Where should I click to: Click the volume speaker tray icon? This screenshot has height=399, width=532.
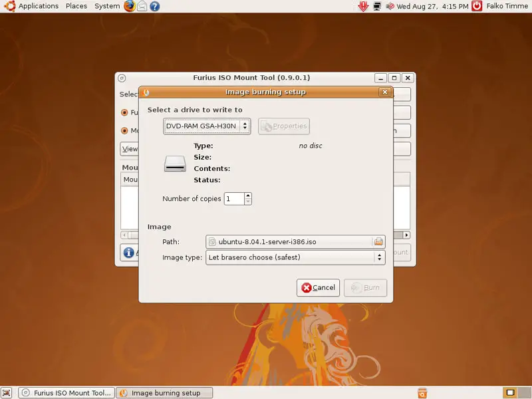[390, 6]
